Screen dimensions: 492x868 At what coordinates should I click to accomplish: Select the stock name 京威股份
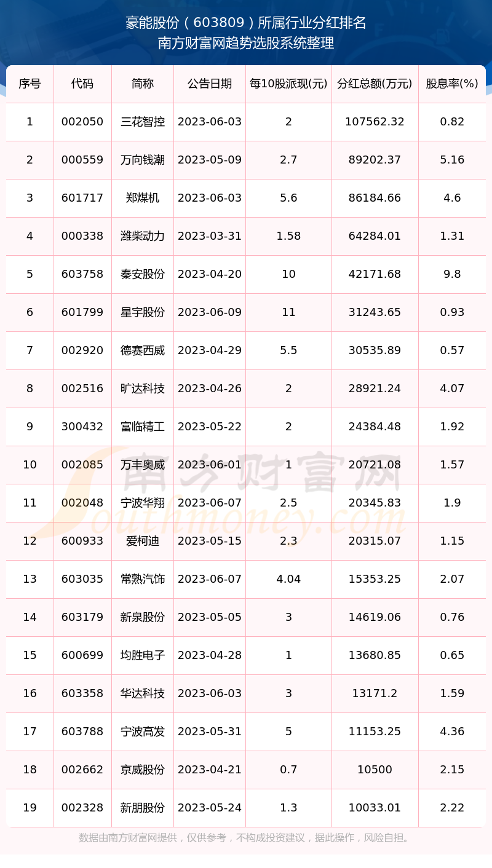pyautogui.click(x=143, y=770)
